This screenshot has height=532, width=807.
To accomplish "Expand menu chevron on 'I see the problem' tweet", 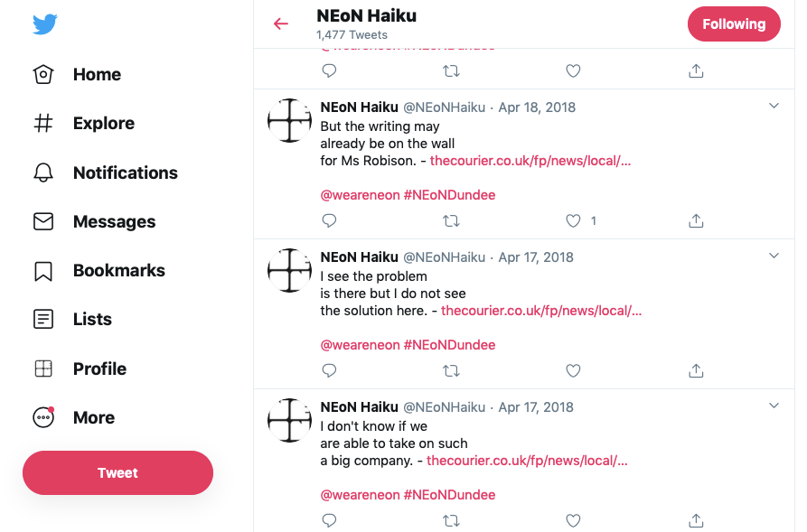I will (x=774, y=256).
